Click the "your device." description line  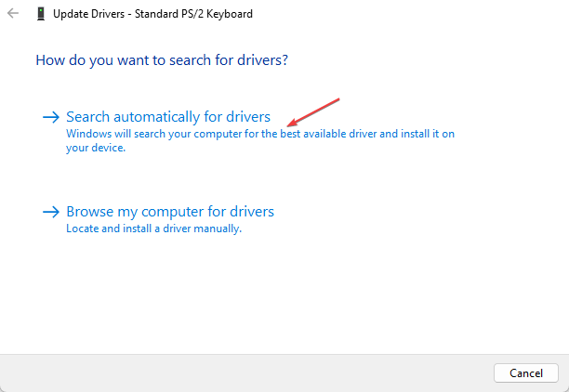click(95, 148)
